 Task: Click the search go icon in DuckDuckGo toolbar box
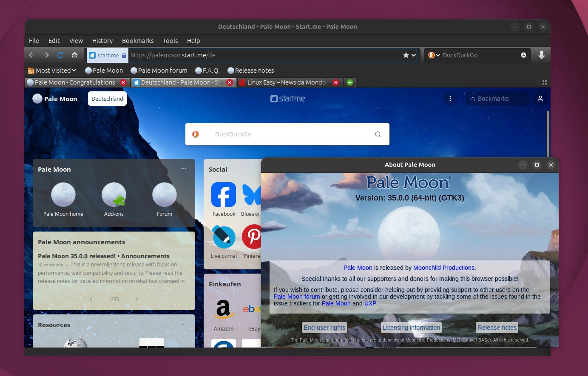(524, 55)
